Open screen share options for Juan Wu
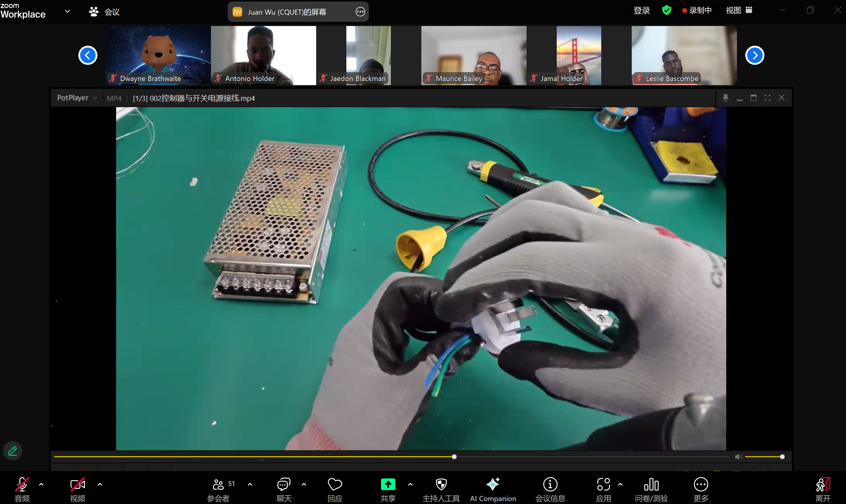The height and width of the screenshot is (504, 846). 360,12
